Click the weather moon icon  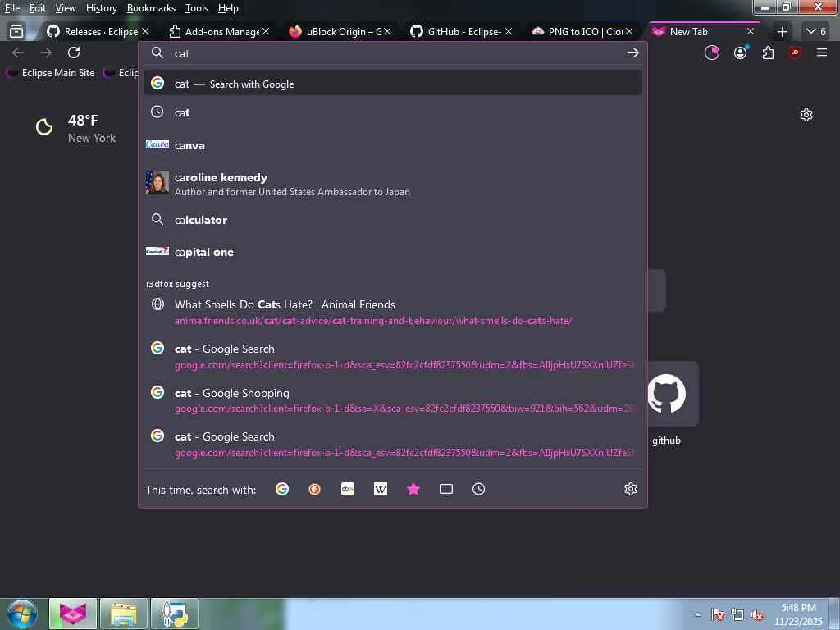click(44, 127)
